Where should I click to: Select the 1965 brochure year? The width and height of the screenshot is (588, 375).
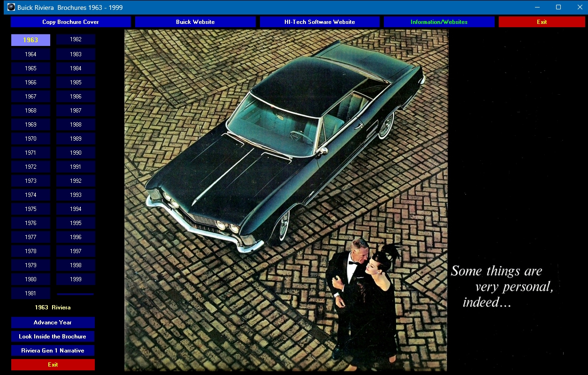31,68
